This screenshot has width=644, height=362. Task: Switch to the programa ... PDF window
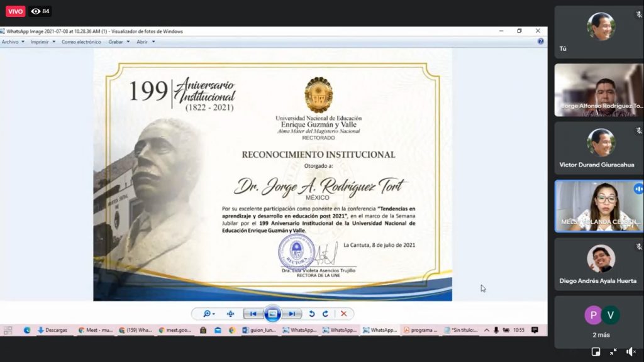(x=421, y=330)
